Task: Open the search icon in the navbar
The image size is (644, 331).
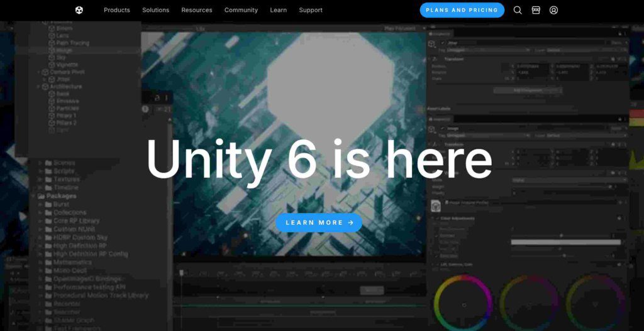Action: 518,10
